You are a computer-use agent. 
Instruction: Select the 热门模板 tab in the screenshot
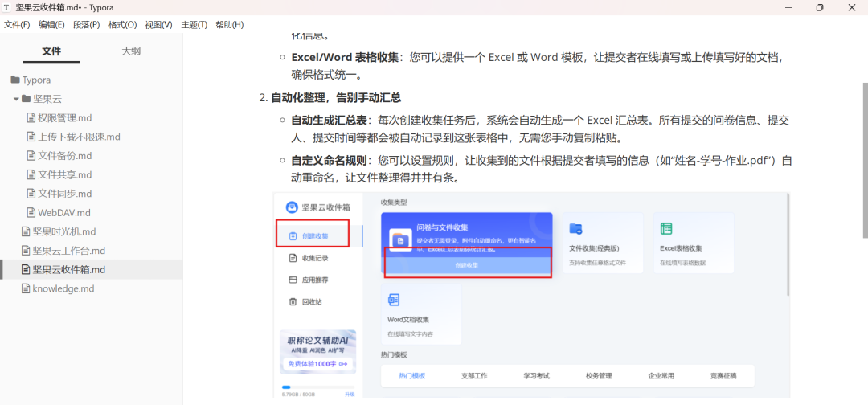point(411,376)
